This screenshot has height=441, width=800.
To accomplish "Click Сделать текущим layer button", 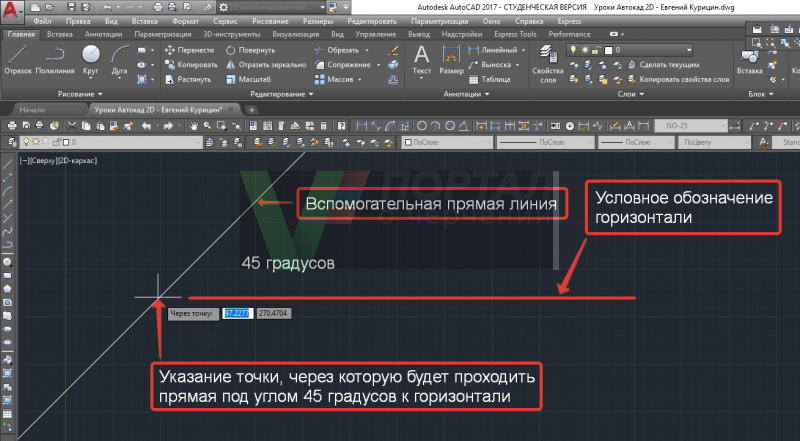I will [663, 65].
